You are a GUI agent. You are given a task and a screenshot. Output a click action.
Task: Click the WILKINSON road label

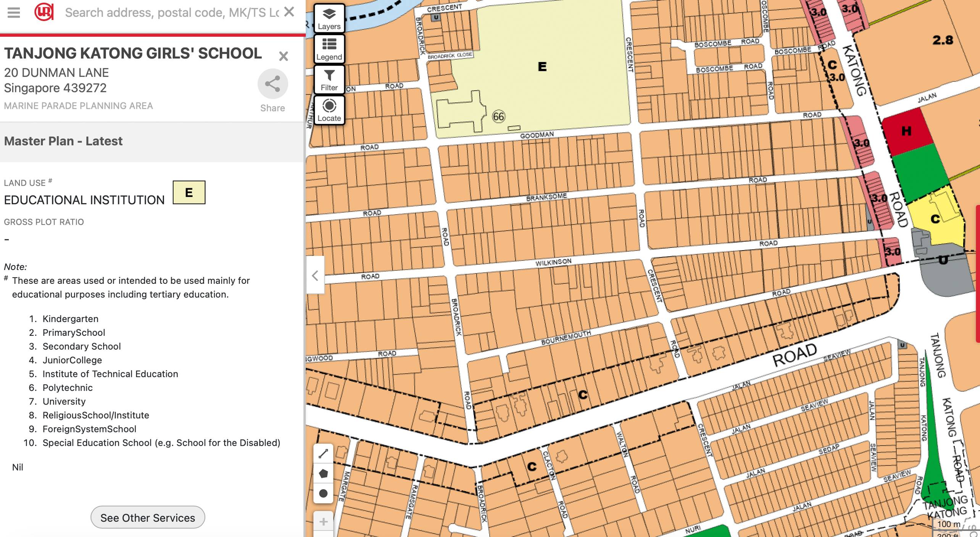tap(553, 262)
